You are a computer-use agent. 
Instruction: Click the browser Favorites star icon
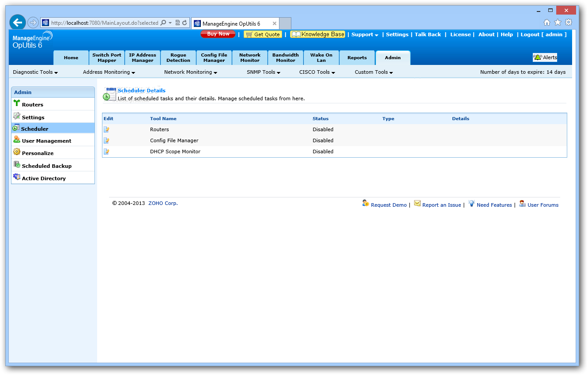point(558,23)
